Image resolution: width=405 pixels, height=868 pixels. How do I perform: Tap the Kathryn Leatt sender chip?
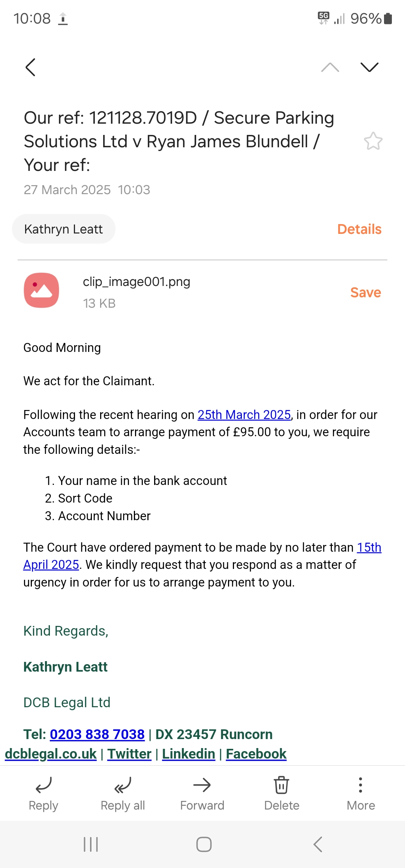pos(64,229)
